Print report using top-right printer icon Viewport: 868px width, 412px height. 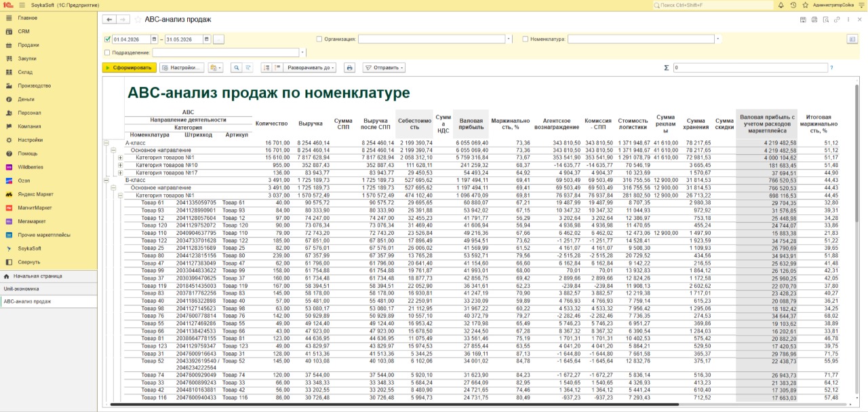pyautogui.click(x=814, y=20)
